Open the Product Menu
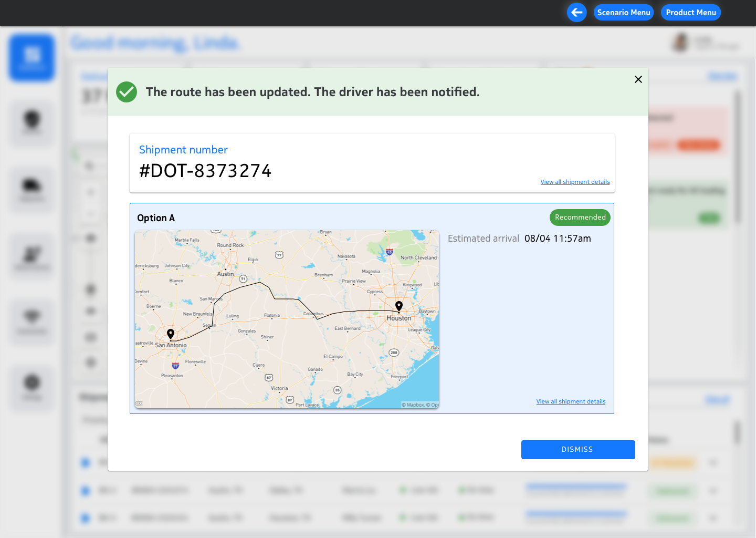 click(x=691, y=13)
